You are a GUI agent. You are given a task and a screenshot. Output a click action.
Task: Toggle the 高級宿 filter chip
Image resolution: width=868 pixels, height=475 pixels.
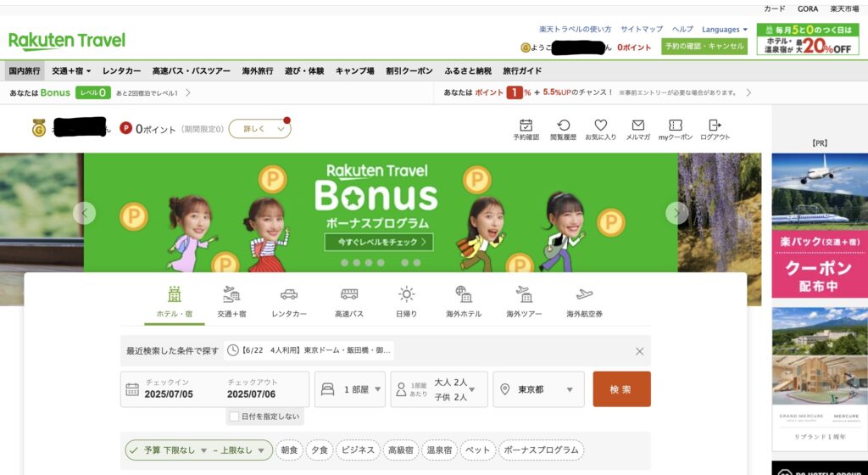[x=401, y=450]
